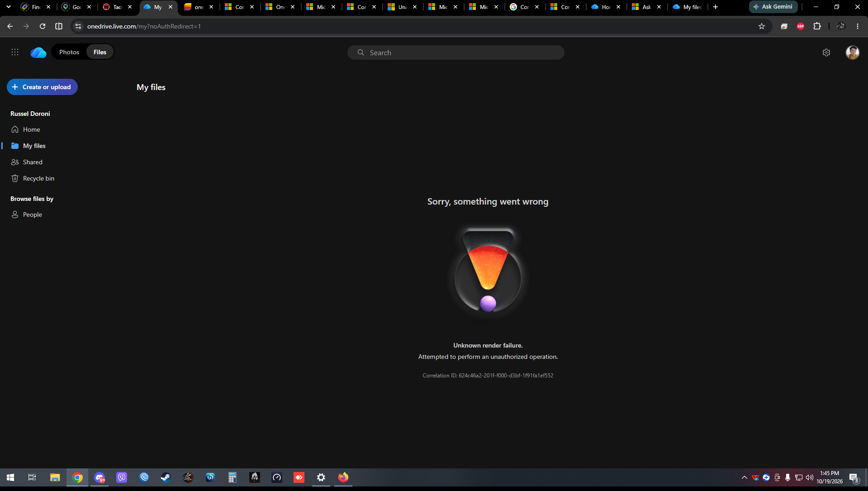
Task: Show hidden system tray icons
Action: point(744,477)
